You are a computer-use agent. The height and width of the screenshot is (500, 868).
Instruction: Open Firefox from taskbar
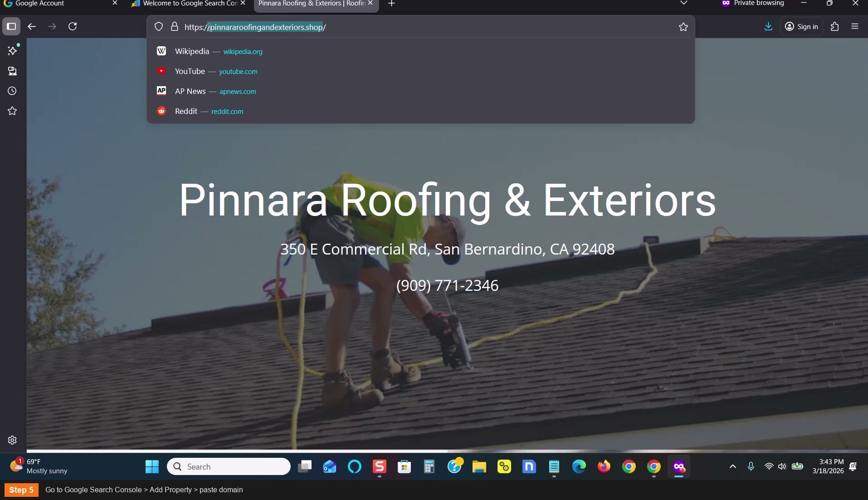[x=604, y=466]
